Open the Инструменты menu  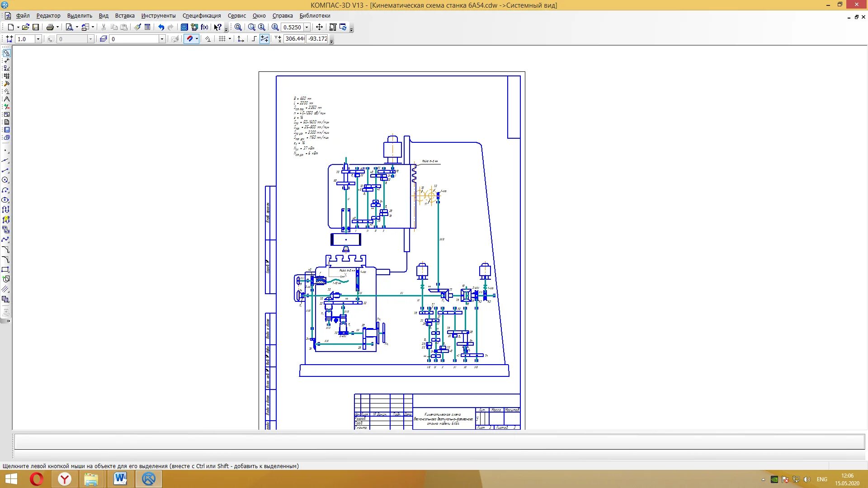pyautogui.click(x=158, y=16)
